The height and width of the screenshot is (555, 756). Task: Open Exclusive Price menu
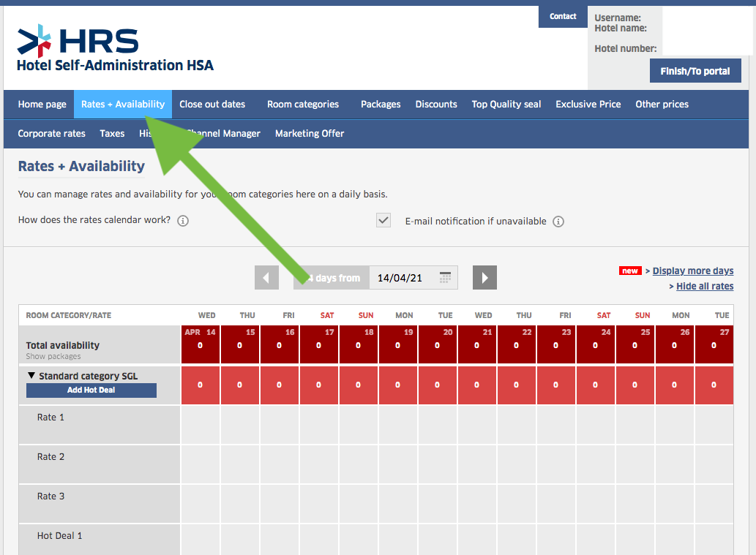coord(588,104)
